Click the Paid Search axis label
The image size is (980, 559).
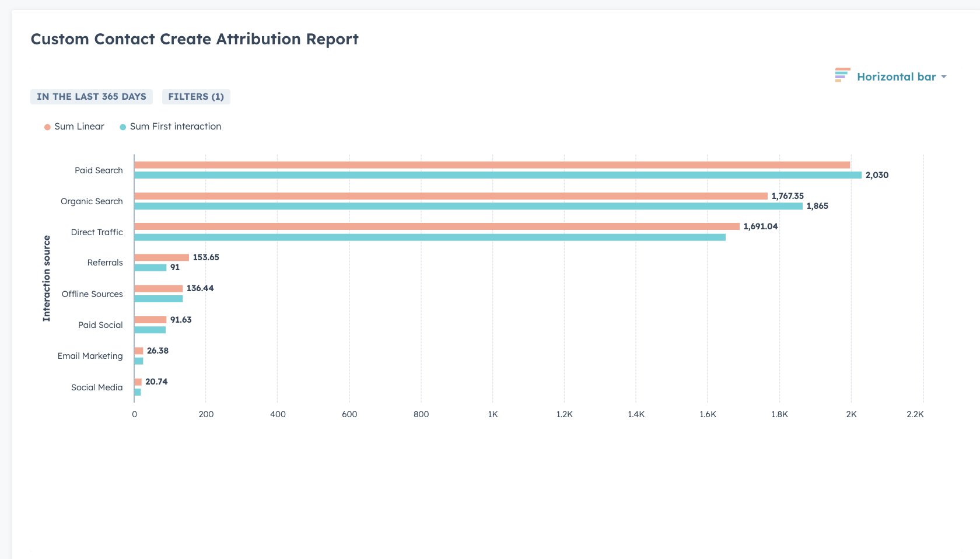99,170
